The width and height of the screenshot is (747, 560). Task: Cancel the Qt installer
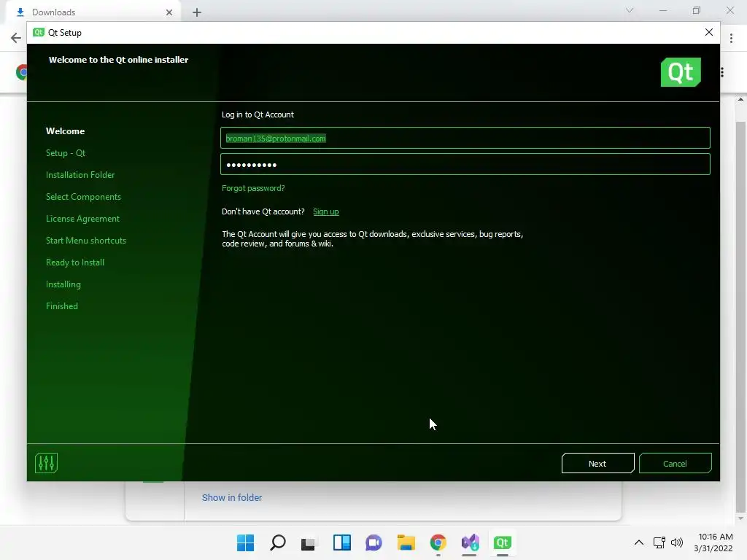pos(675,463)
